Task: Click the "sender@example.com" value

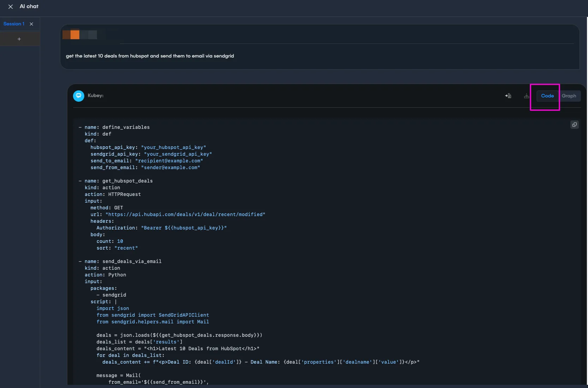Action: (x=171, y=167)
